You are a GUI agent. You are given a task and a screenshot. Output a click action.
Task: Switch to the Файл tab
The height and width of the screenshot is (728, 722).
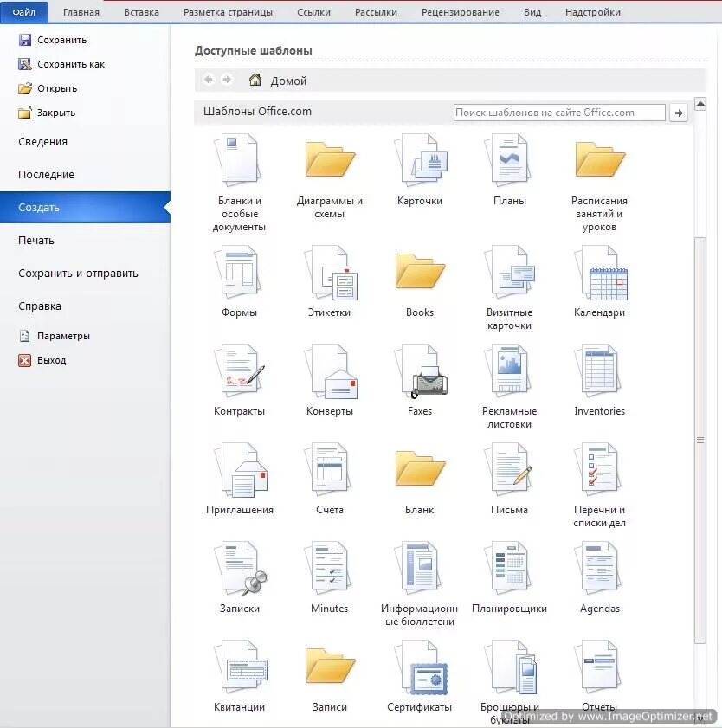click(24, 12)
